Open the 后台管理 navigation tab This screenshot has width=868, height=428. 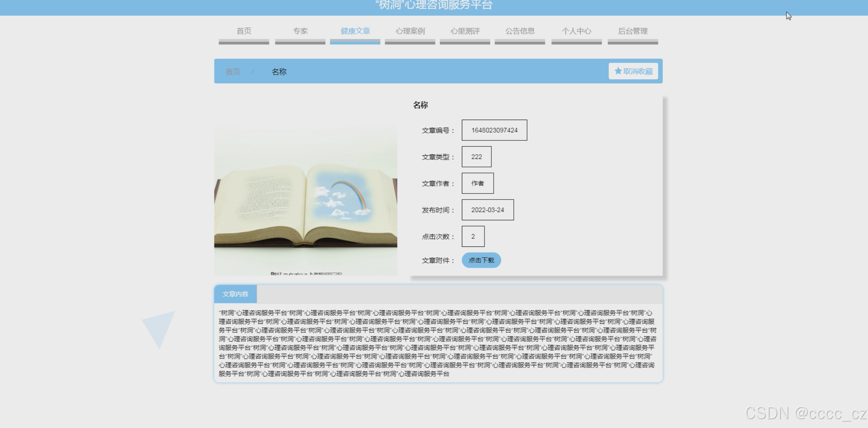tap(632, 31)
